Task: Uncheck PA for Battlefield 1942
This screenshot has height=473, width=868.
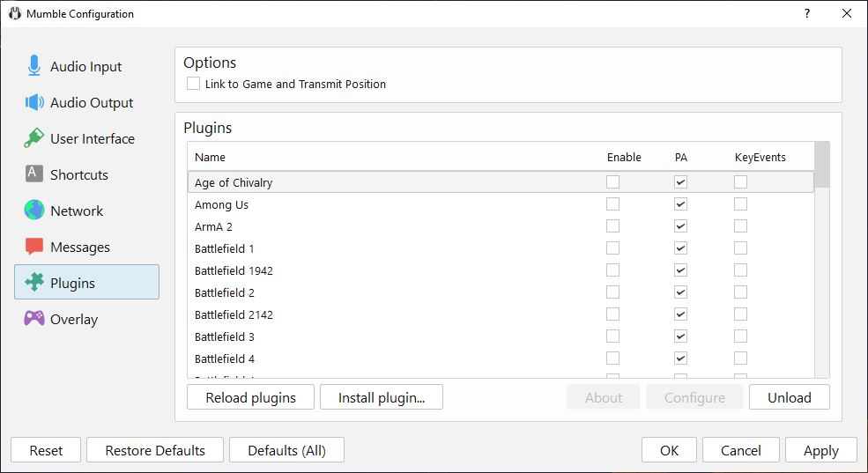Action: (x=680, y=270)
